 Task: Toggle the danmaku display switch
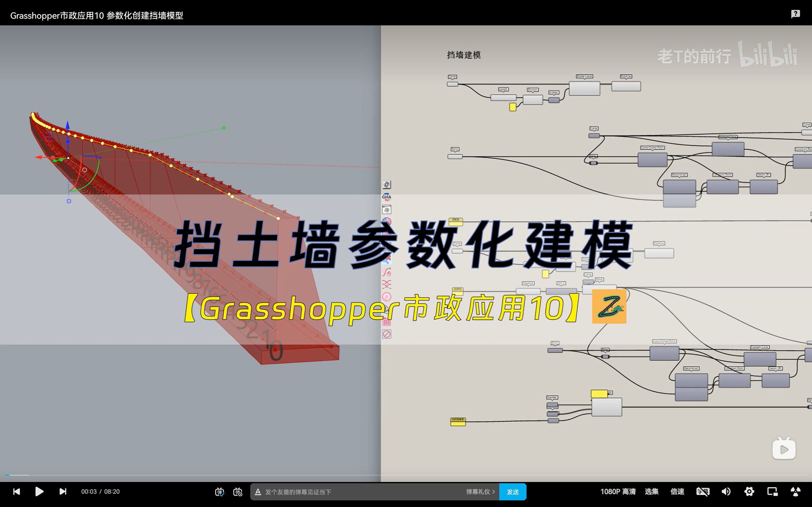coord(219,492)
